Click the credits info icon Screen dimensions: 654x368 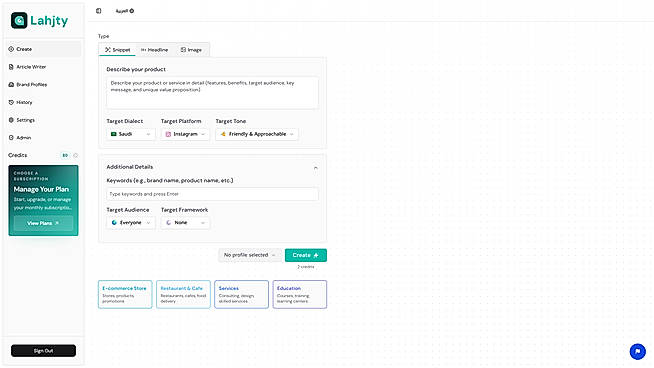(x=75, y=155)
